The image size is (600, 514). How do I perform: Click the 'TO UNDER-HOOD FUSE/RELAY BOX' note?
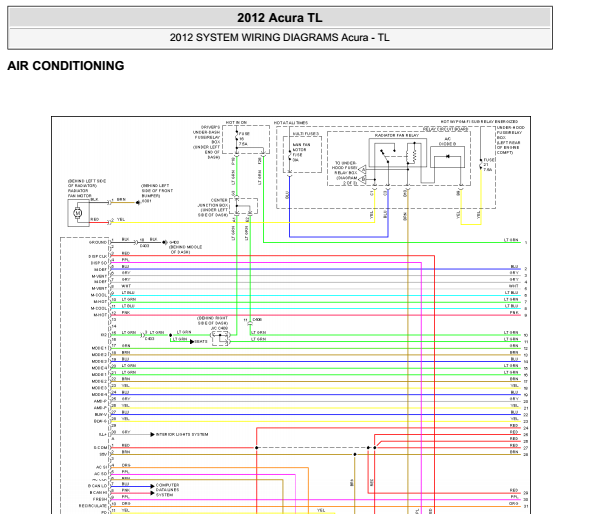(346, 173)
